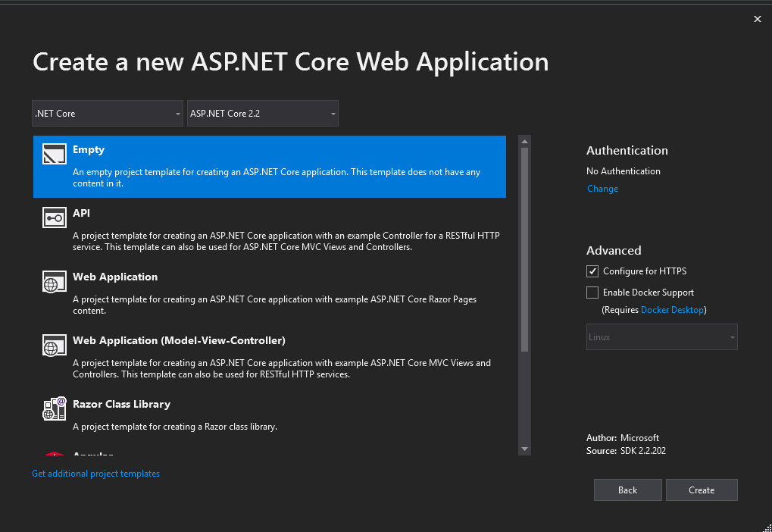The height and width of the screenshot is (532, 772).
Task: Click the Create button
Action: pyautogui.click(x=702, y=490)
